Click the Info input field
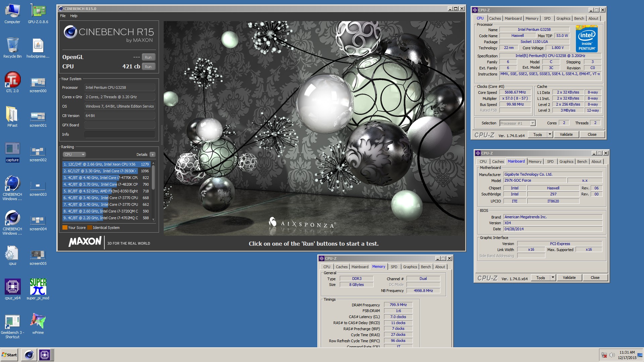This screenshot has width=644, height=362. [x=119, y=134]
